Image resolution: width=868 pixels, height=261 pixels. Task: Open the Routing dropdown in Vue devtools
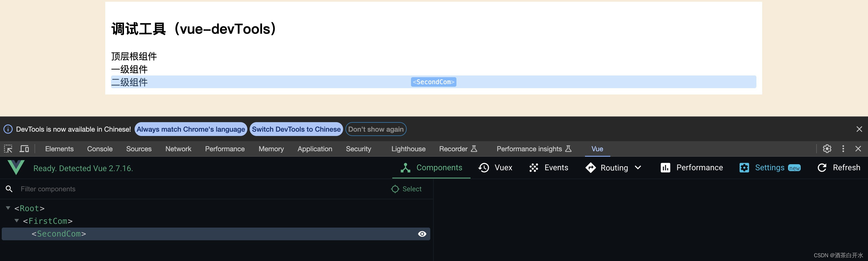pos(613,168)
